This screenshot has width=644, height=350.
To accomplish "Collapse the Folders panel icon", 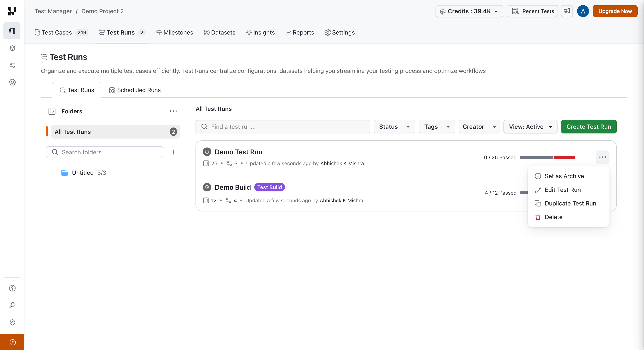I will click(52, 111).
